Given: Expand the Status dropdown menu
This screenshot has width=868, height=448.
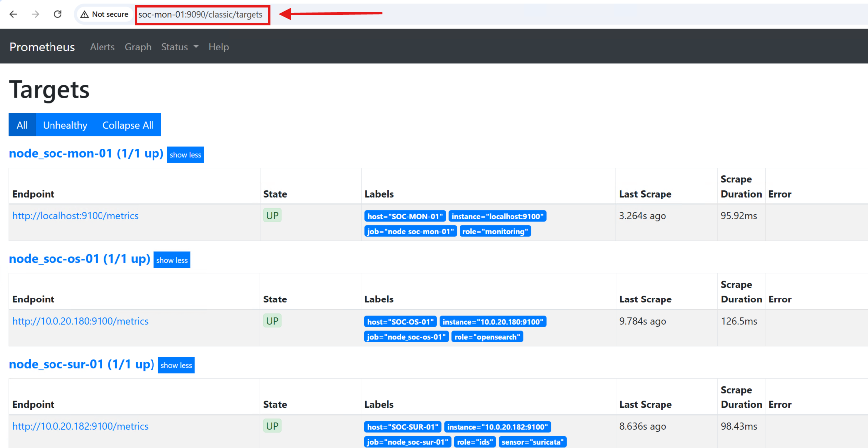Looking at the screenshot, I should point(179,47).
